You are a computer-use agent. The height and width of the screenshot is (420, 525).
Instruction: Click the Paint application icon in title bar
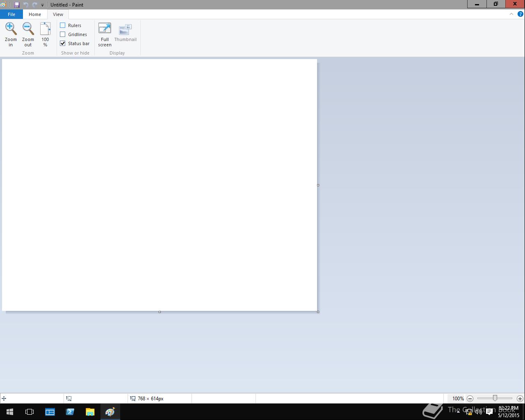(x=2, y=5)
